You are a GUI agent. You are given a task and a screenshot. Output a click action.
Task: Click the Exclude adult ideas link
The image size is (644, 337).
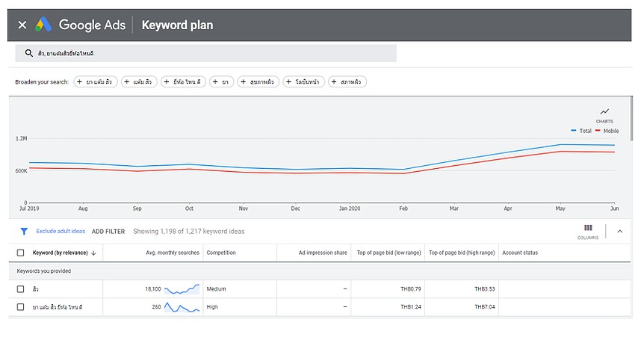(61, 231)
